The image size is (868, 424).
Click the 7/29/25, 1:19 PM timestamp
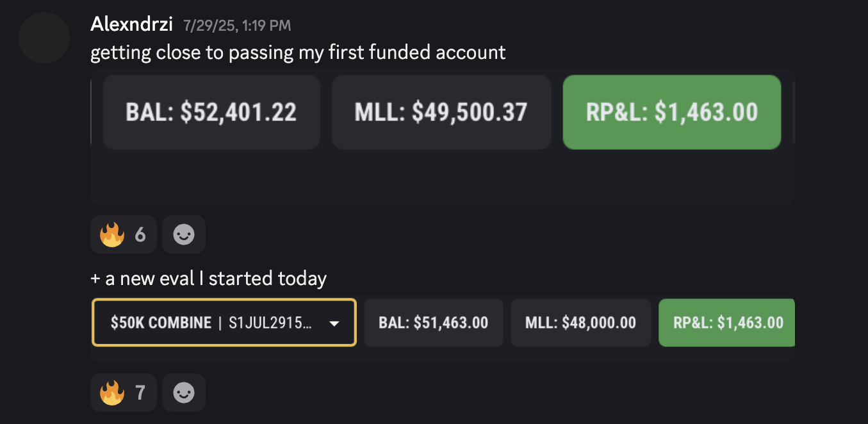pyautogui.click(x=236, y=26)
